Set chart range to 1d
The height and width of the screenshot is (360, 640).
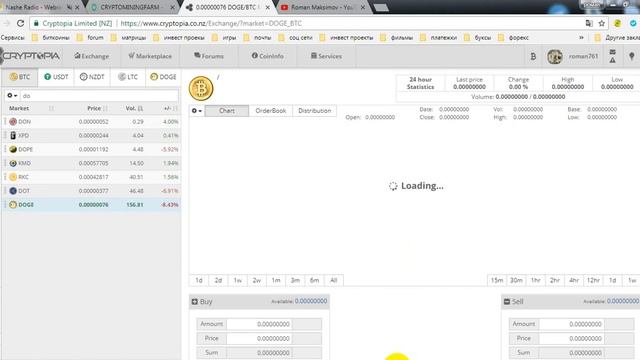click(x=199, y=280)
